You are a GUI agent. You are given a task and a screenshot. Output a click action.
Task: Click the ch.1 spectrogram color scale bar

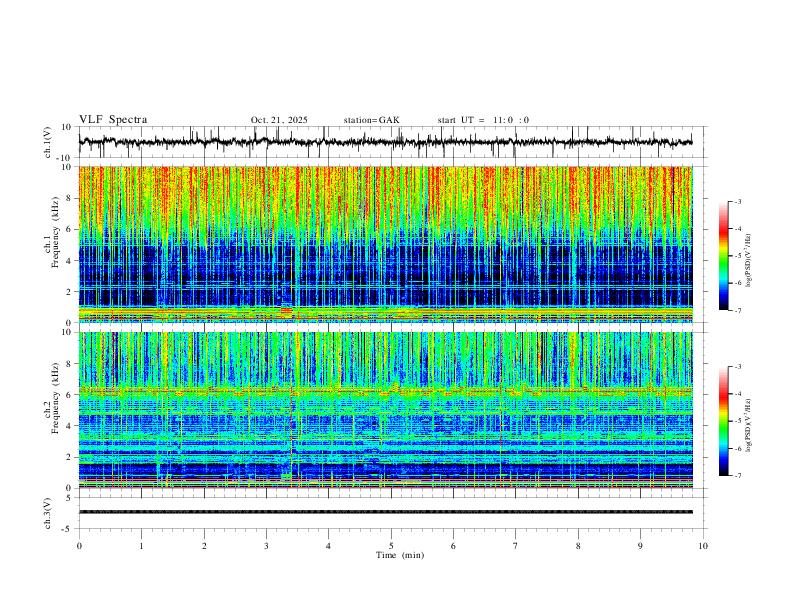723,256
